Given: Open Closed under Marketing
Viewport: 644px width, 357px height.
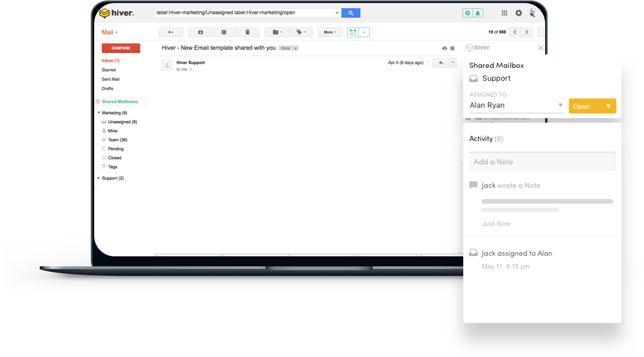Looking at the screenshot, I should point(115,158).
